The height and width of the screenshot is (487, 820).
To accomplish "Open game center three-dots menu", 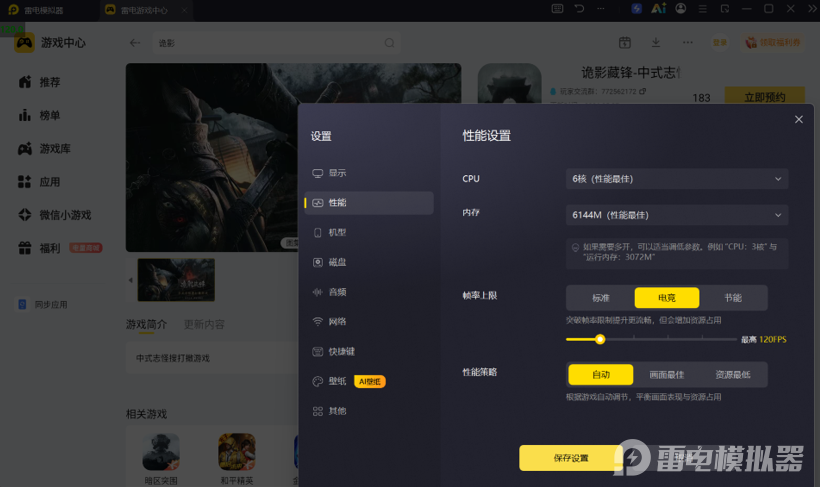I will coord(688,42).
